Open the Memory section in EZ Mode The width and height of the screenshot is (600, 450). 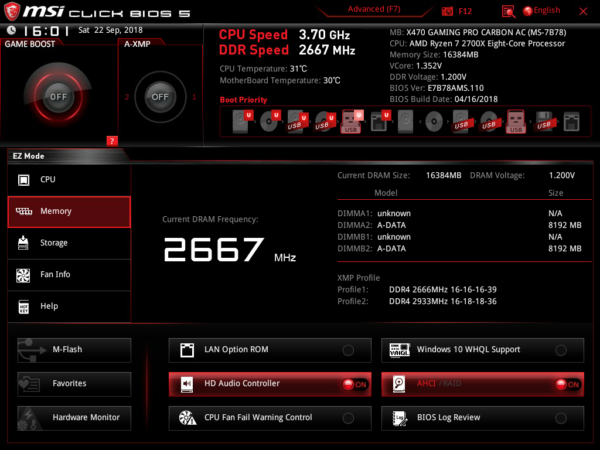click(x=69, y=212)
